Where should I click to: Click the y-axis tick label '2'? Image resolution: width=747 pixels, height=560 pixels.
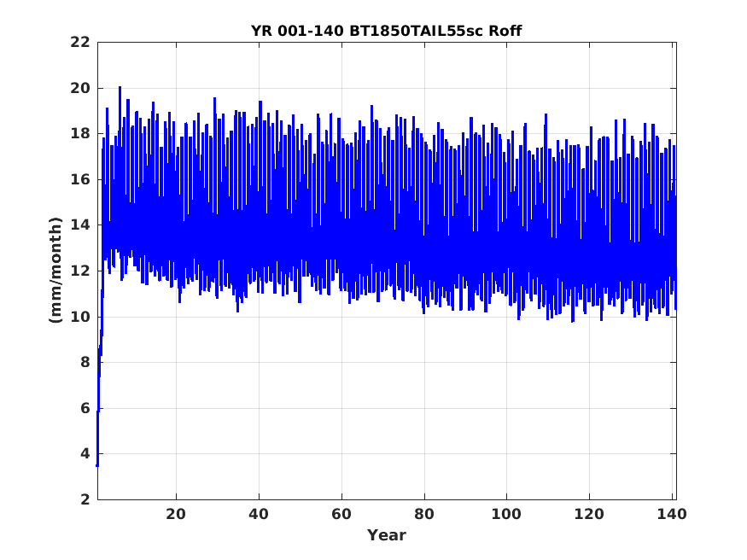click(x=85, y=499)
